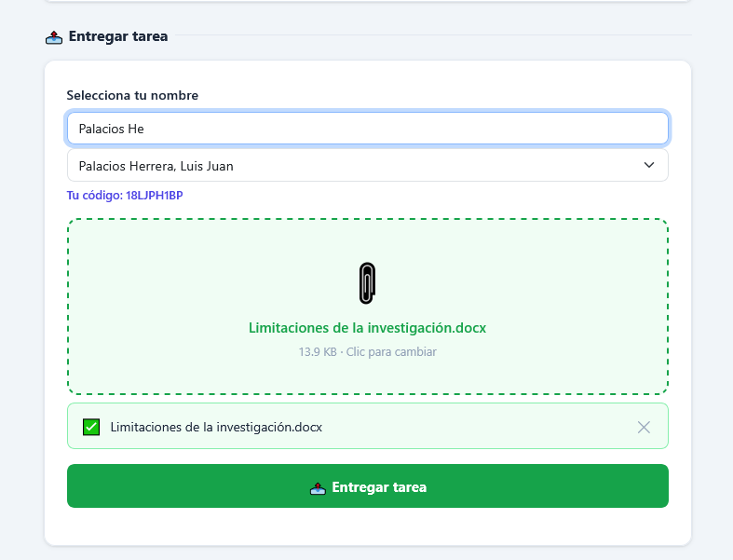Click the Limitaciones de la investigación.docx name in file row
733x560 pixels.
[x=216, y=427]
